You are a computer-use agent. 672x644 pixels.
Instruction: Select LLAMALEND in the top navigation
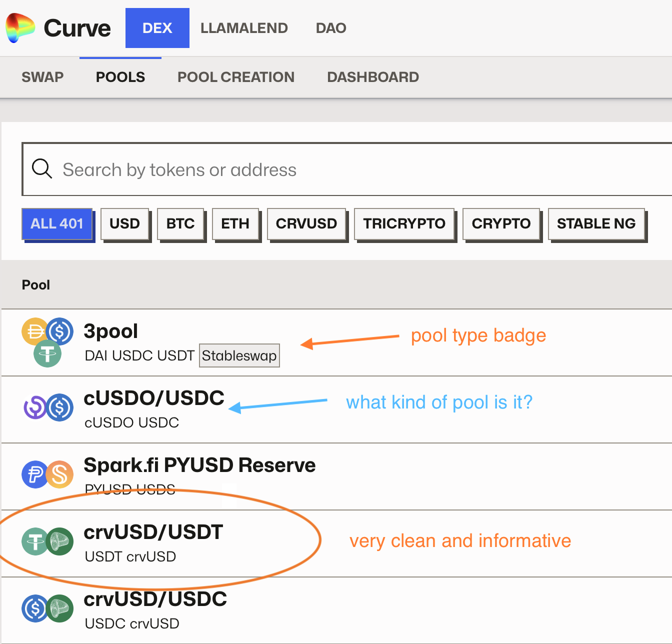coord(244,28)
